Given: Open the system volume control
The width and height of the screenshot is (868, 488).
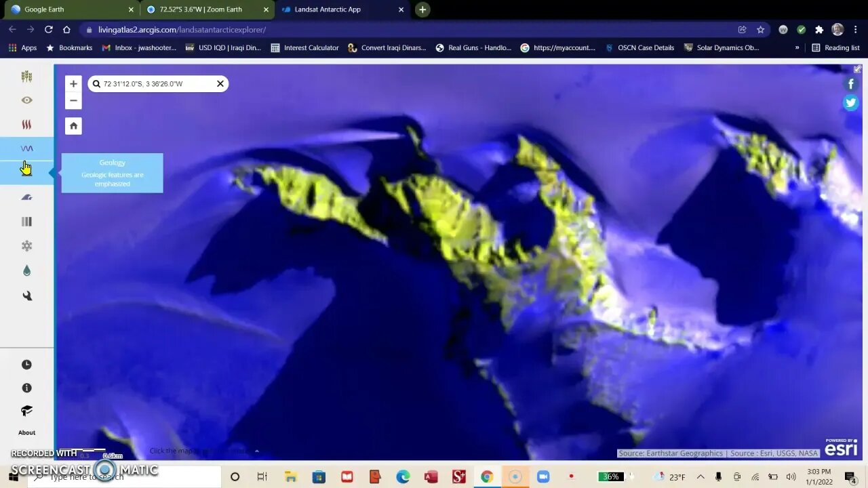Looking at the screenshot, I should click(x=791, y=477).
